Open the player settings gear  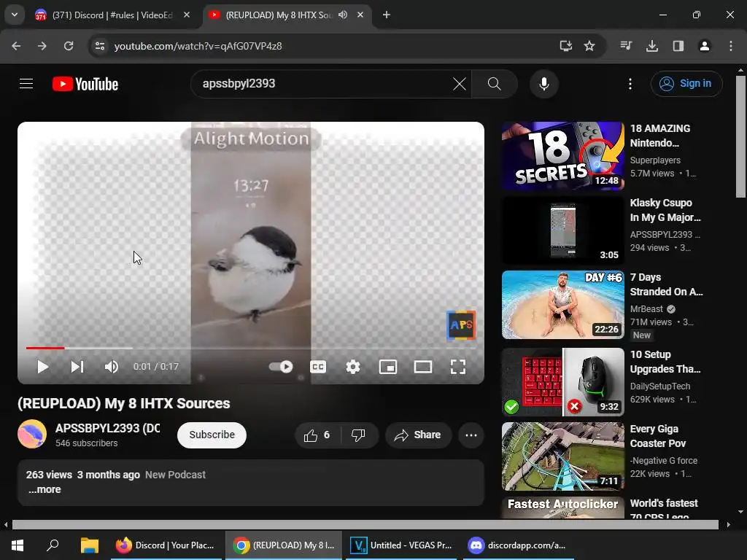352,367
